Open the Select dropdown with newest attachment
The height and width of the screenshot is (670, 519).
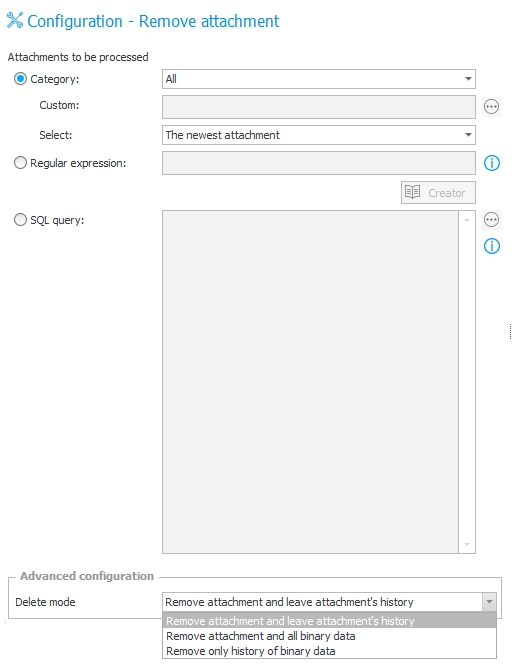(319, 135)
